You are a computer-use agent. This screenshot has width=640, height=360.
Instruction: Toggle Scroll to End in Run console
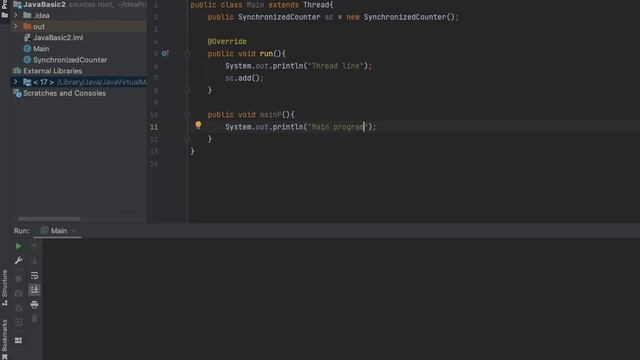click(x=35, y=290)
